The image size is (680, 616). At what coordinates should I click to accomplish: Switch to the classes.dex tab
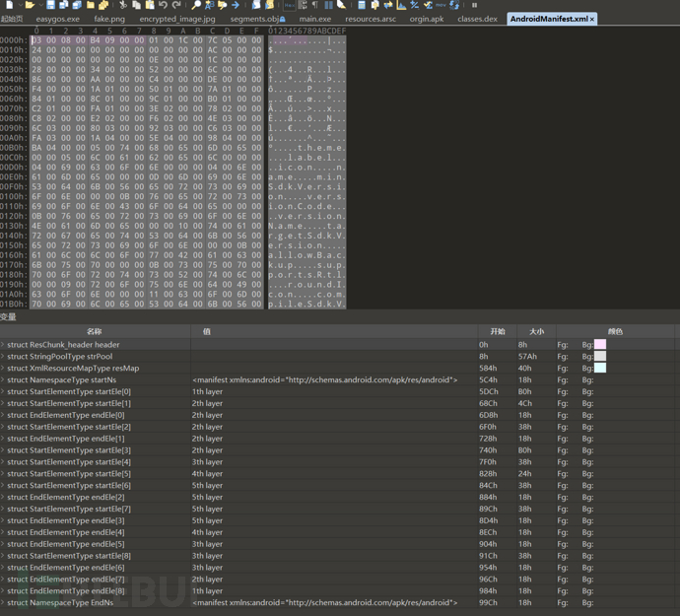point(477,19)
